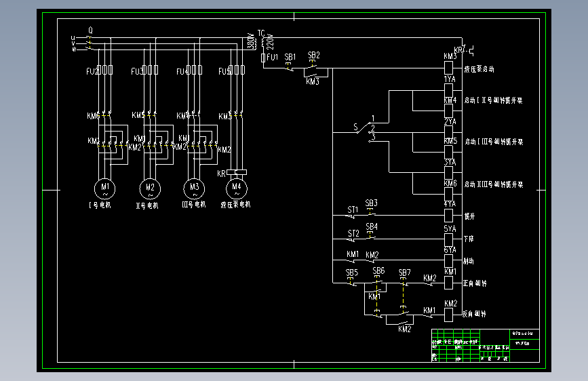Select the M1 motor symbol

[x=104, y=188]
